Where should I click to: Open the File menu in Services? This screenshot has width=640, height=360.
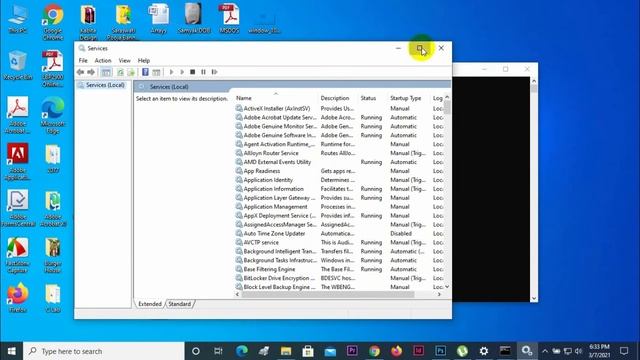click(x=83, y=60)
